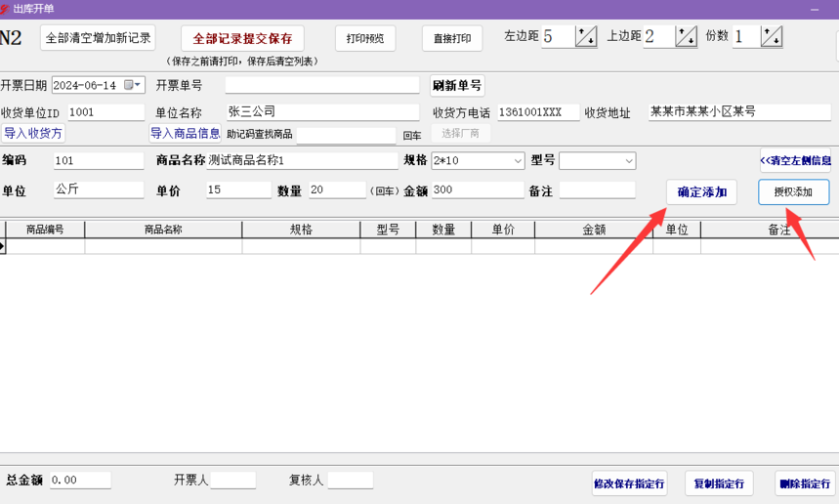Click the 收货单位ID field showing 1001
839x504 pixels.
point(105,112)
